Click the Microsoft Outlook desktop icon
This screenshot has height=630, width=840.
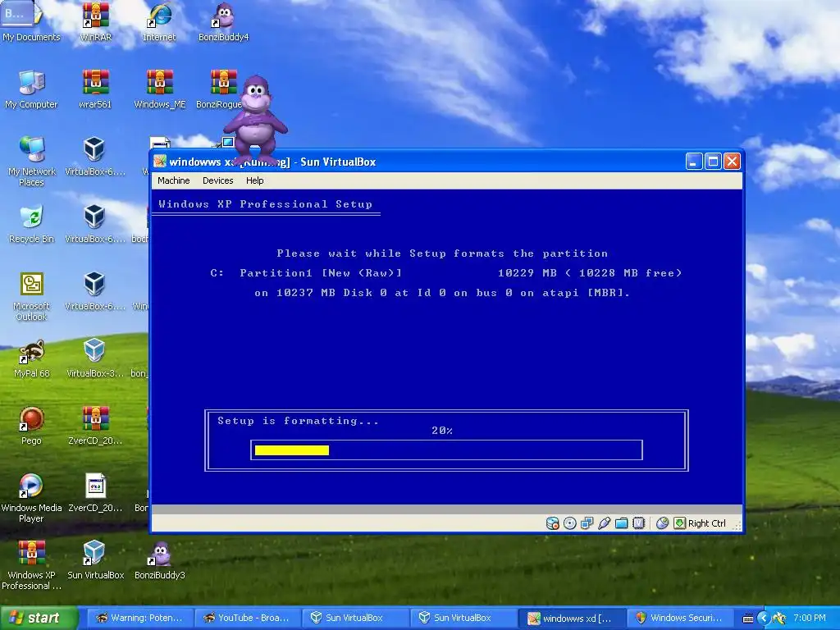point(31,296)
